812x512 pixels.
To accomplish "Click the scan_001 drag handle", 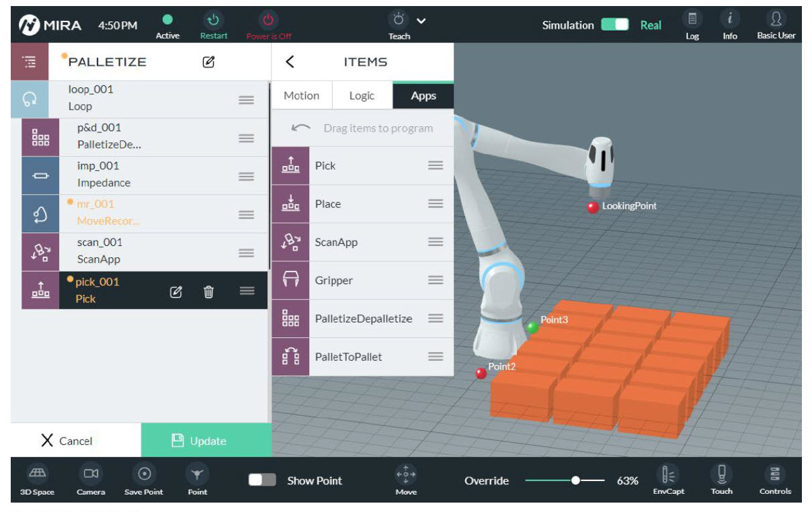I will (246, 253).
